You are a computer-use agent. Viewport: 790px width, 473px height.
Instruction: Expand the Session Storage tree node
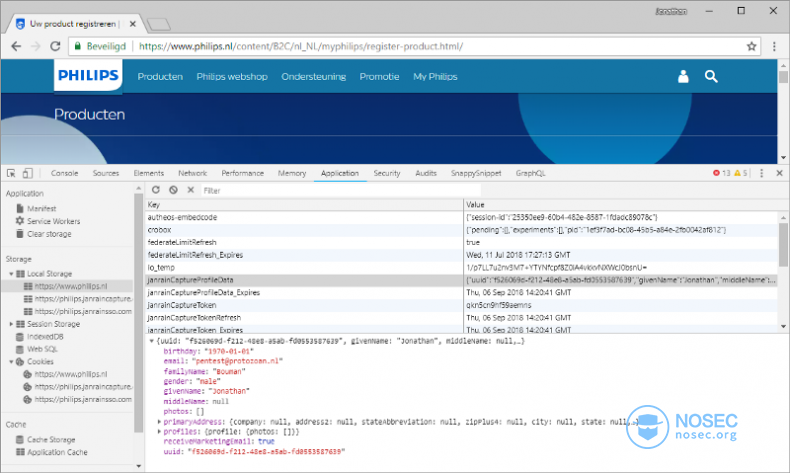(x=11, y=324)
